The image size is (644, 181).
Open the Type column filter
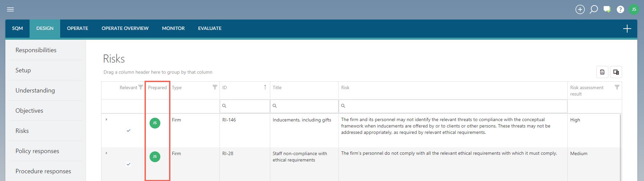click(215, 87)
